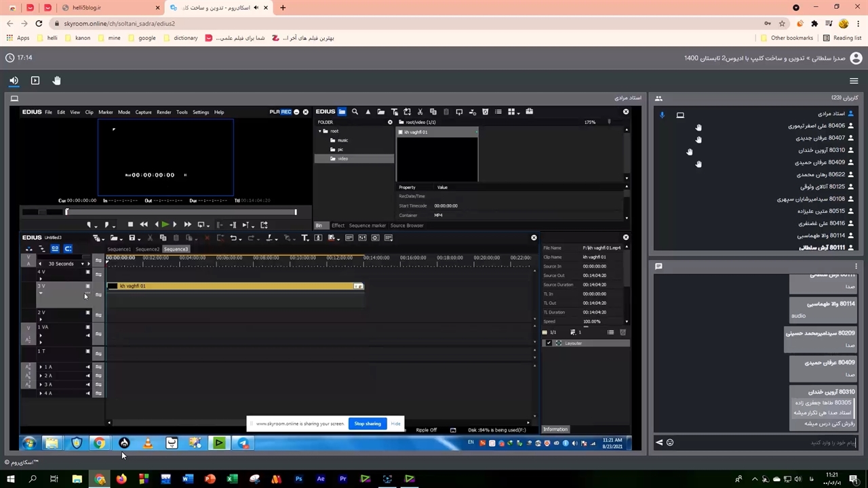
Task: Open the Create Title (T) tool
Action: 304,238
